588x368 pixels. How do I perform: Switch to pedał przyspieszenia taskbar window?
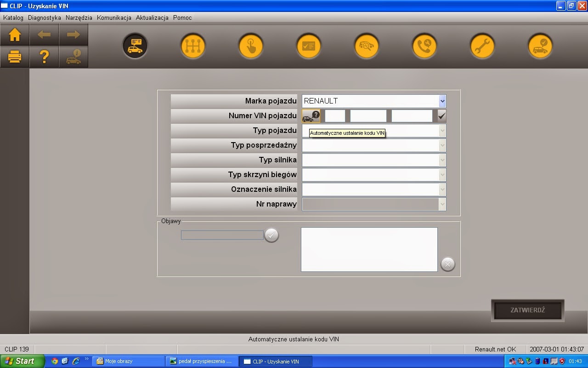pos(202,361)
